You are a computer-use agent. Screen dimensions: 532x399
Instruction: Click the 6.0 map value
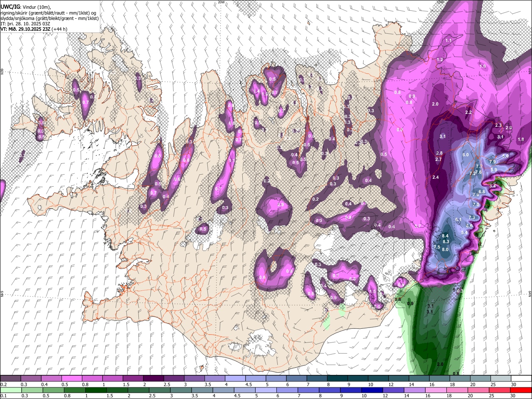coord(465,155)
